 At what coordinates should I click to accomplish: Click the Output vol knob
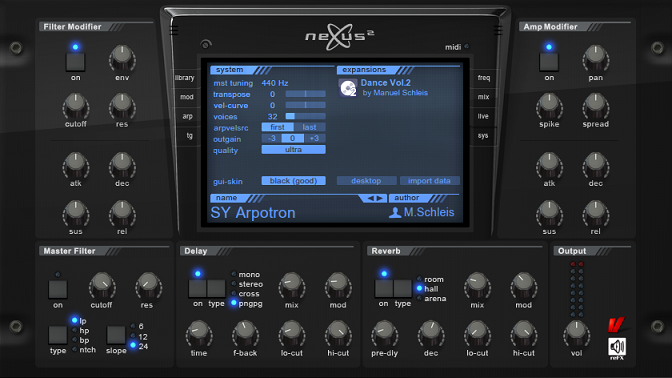[x=576, y=334]
